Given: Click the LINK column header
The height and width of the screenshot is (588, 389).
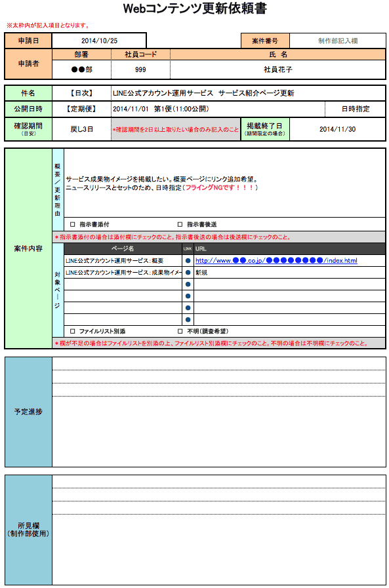Looking at the screenshot, I should click(x=188, y=248).
